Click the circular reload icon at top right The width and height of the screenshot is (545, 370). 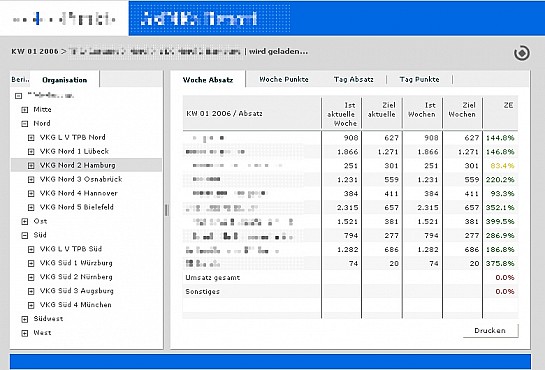[x=521, y=53]
